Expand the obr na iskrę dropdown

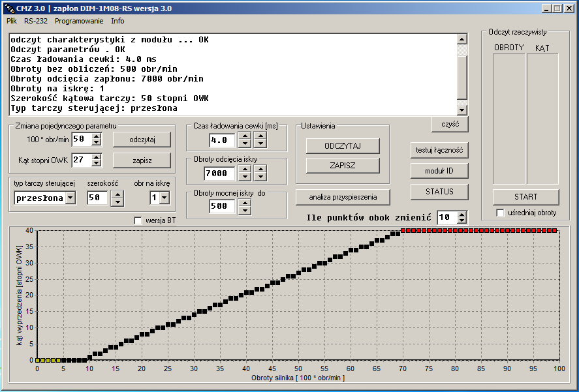point(164,198)
